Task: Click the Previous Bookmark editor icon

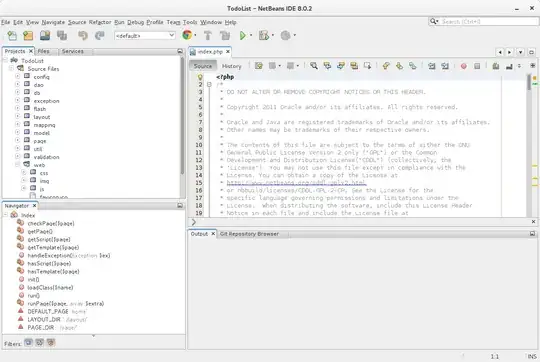Action: (x=386, y=66)
